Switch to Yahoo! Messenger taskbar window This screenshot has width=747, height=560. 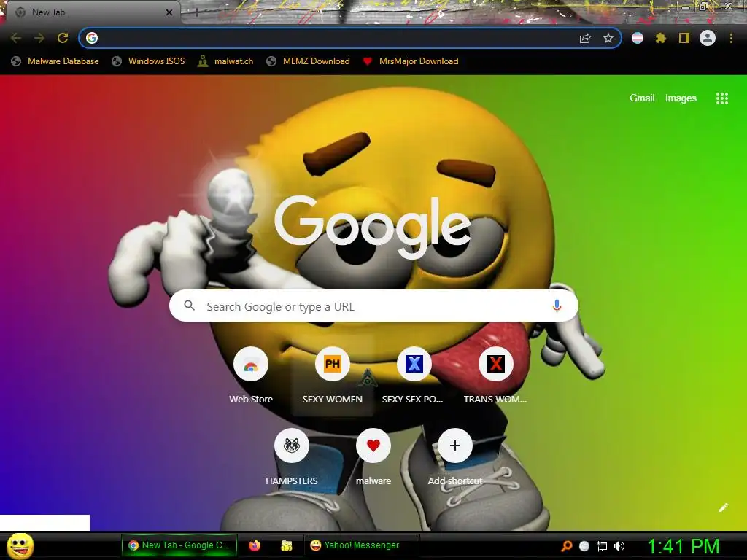pos(361,545)
